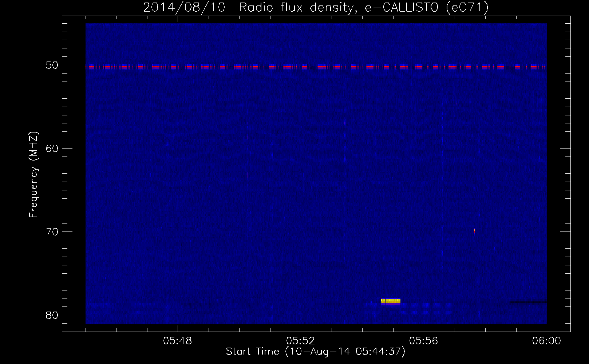Click the '50' frequency tick label
The width and height of the screenshot is (589, 364).
coord(52,66)
